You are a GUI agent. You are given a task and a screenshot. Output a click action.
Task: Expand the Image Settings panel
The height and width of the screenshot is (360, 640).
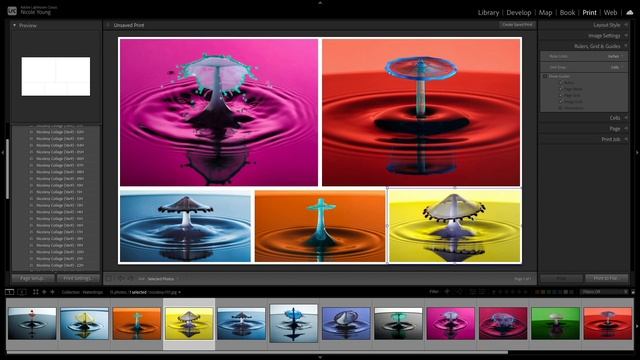[x=626, y=36]
